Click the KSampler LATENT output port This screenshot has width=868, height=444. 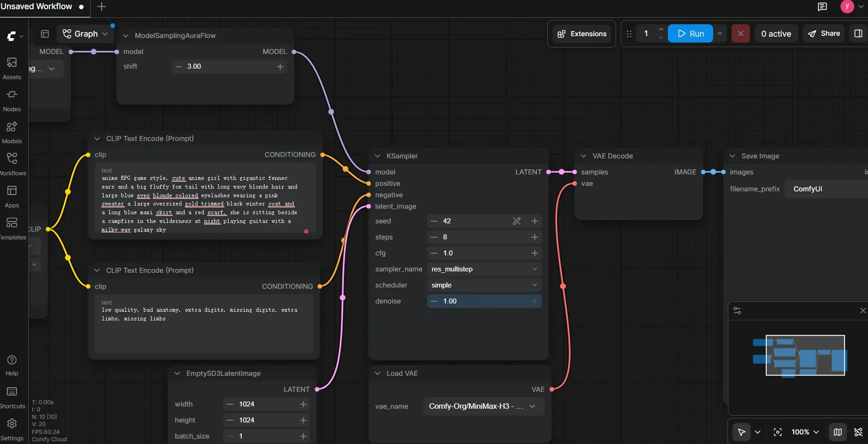click(549, 172)
